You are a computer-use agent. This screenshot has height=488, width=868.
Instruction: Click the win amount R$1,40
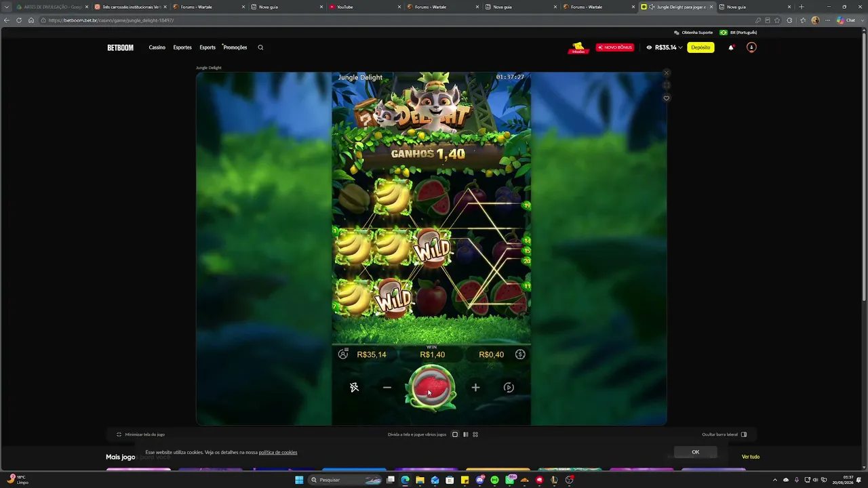pos(433,354)
